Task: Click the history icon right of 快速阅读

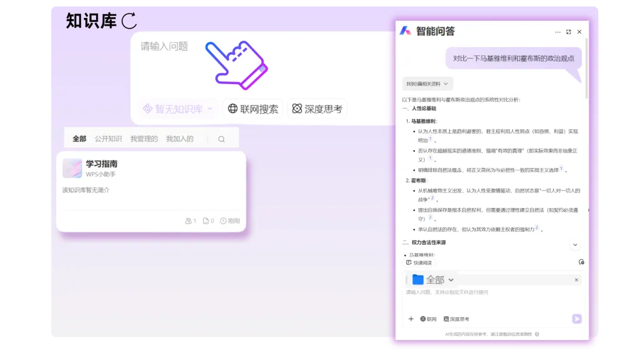Action: click(x=581, y=262)
